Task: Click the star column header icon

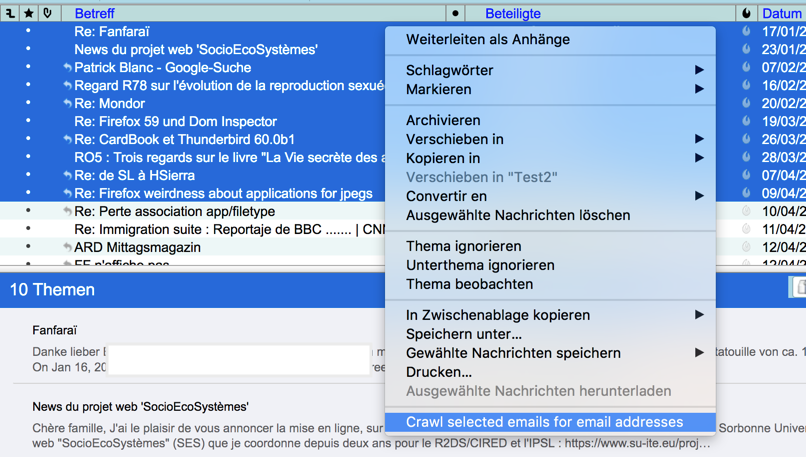Action: click(x=29, y=13)
